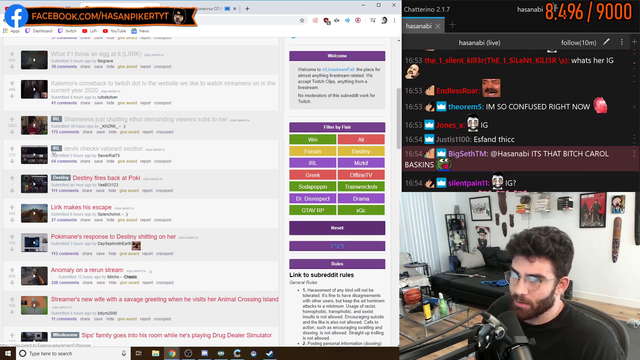Open the twitch bookmark
Image resolution: width=640 pixels, height=360 pixels.
tap(67, 31)
